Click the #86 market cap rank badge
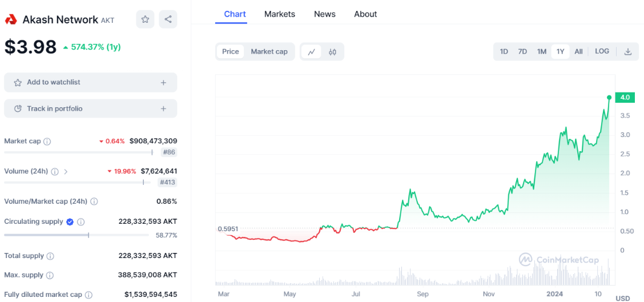This screenshot has height=302, width=644. [169, 152]
